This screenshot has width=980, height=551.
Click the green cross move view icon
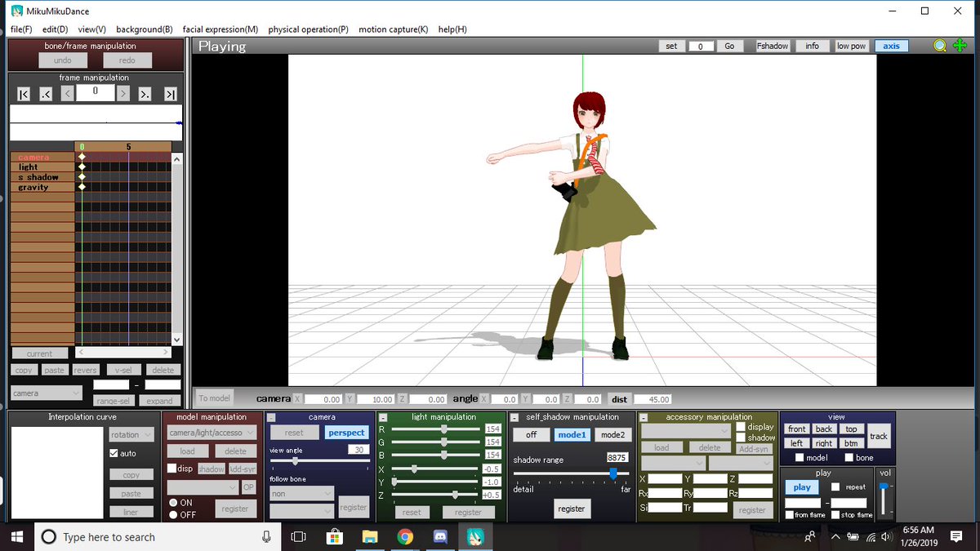(x=960, y=46)
